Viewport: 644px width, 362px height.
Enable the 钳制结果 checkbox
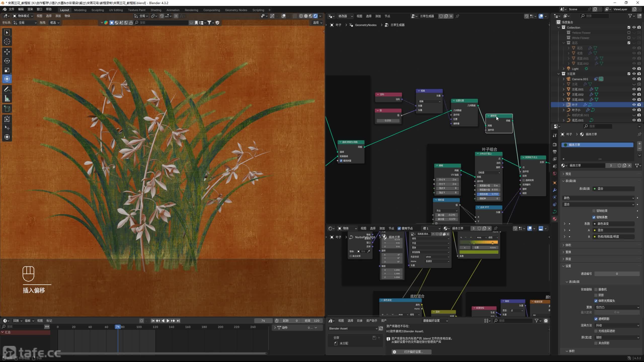pyautogui.click(x=594, y=211)
